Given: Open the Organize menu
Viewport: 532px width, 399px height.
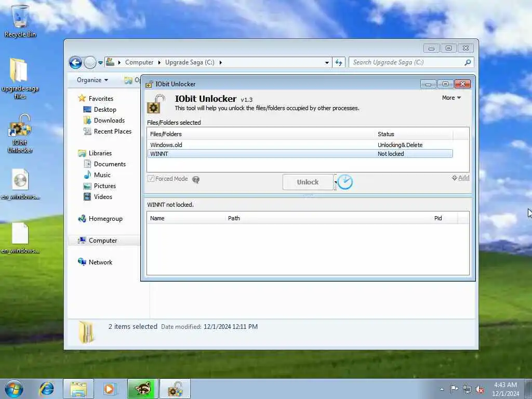Looking at the screenshot, I should [x=92, y=80].
